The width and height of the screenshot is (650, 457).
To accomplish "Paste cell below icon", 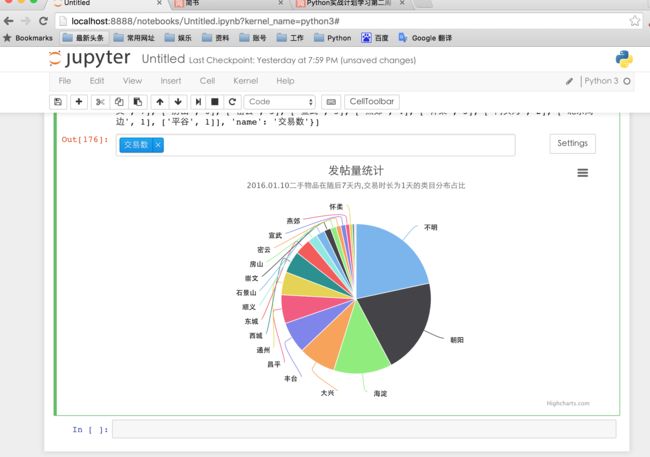I will coord(138,102).
